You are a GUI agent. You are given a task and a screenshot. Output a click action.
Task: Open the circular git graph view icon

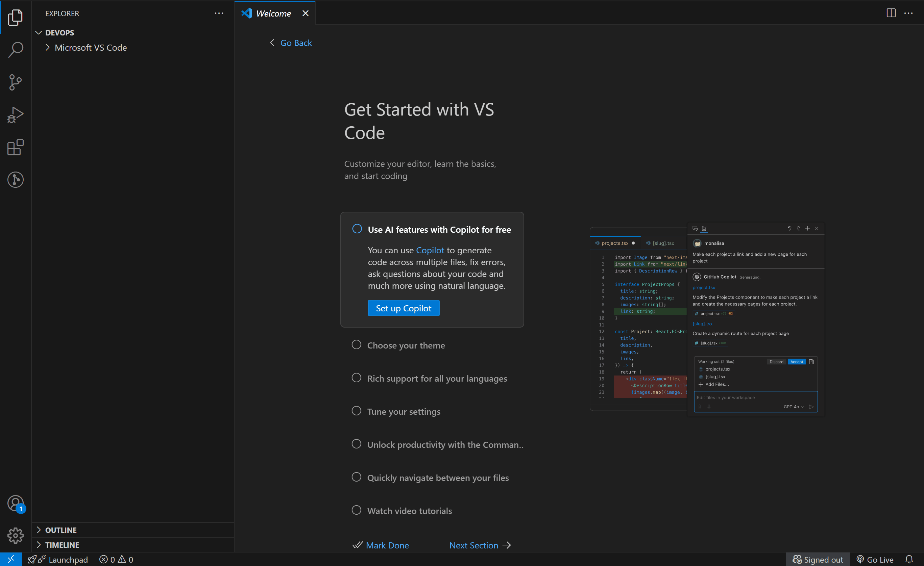click(x=15, y=180)
